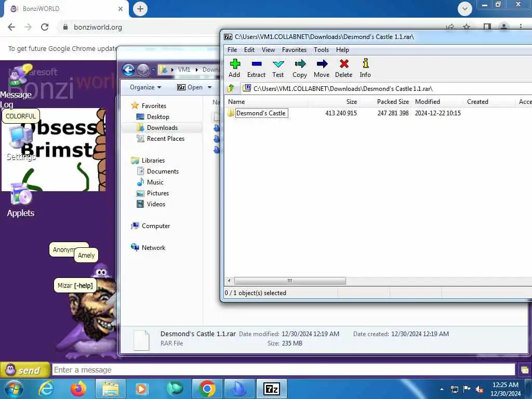Open Windows Media Player from the taskbar
Image resolution: width=532 pixels, height=399 pixels.
click(142, 389)
